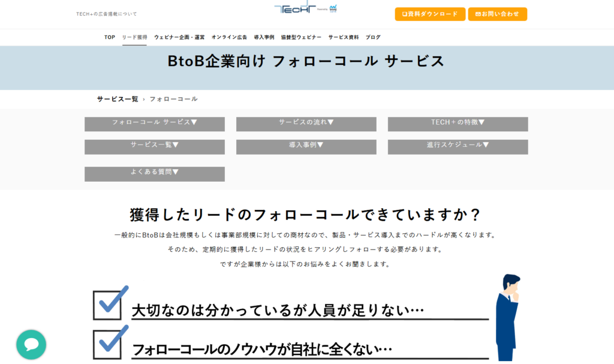The height and width of the screenshot is (364, 614).
Task: Tick the checkbox beside フォローコールのノウハウ
Action: (x=108, y=343)
